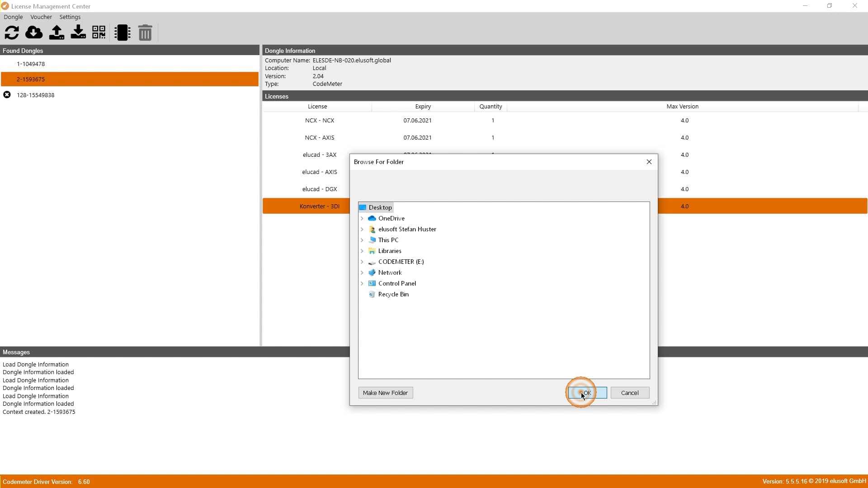The height and width of the screenshot is (488, 868).
Task: Open the QR code tool
Action: pos(99,33)
